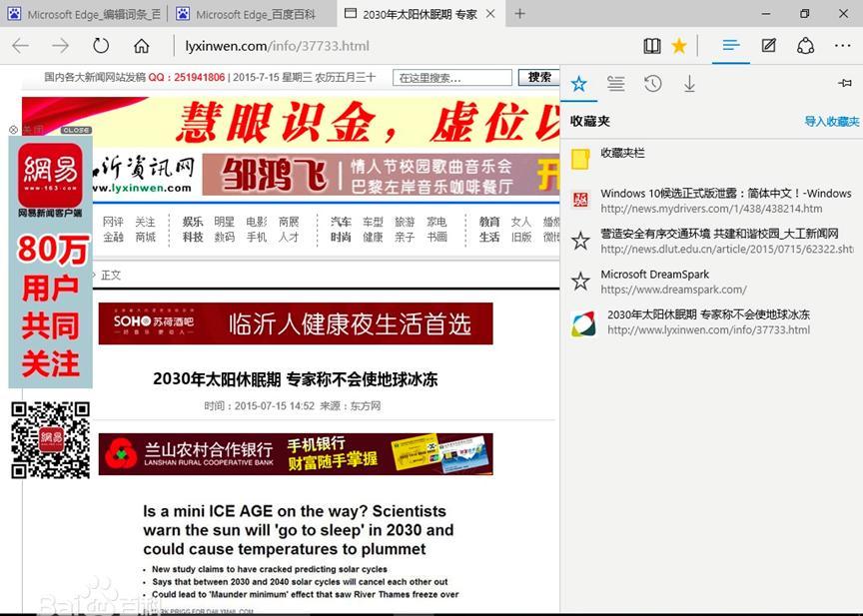Open the 生活 category
This screenshot has height=616, width=863.
489,237
